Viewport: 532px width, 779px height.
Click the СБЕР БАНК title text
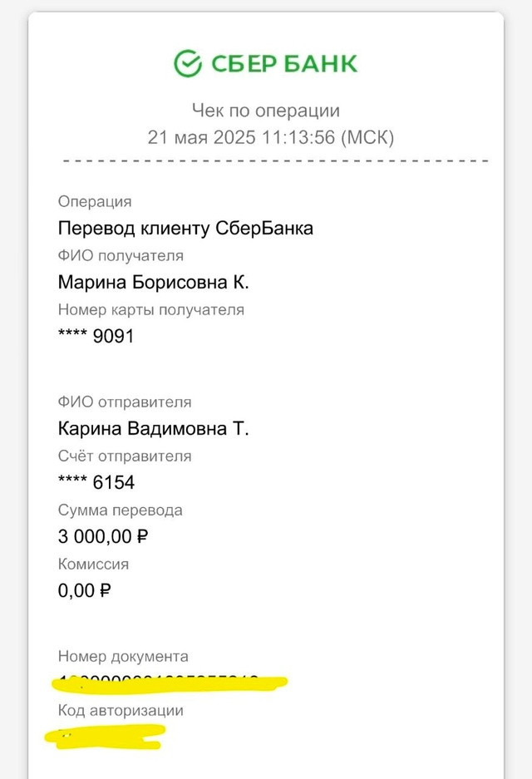284,64
